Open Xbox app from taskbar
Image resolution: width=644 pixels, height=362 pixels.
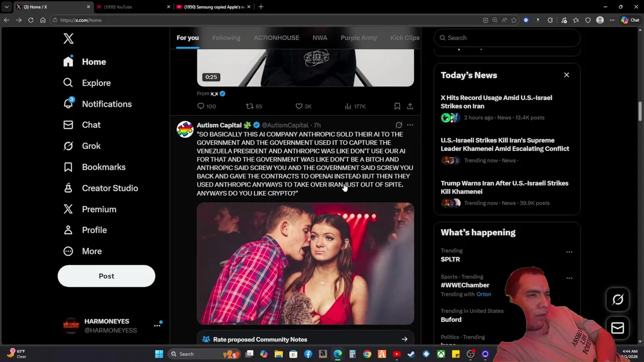click(441, 354)
